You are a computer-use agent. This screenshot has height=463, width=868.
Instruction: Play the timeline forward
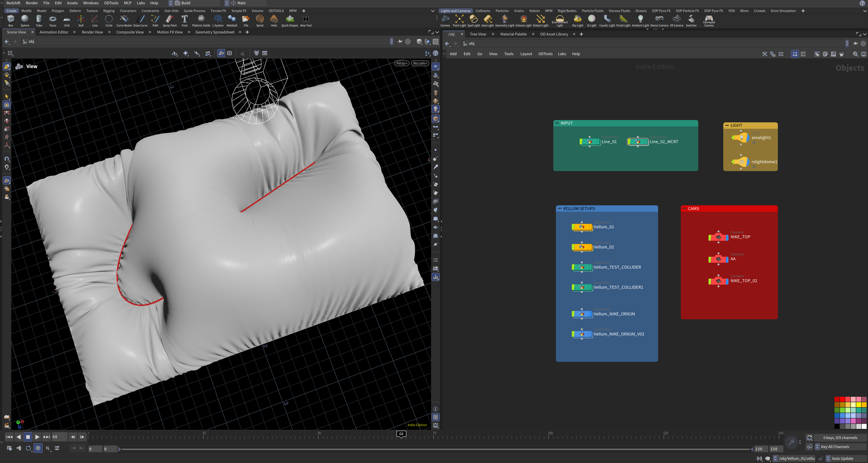click(37, 437)
